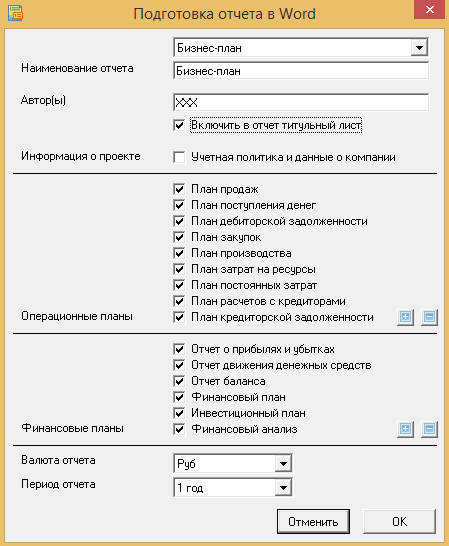Screen dimensions: 449x546
Task: Click the plus icon beside Финансовые планы
Action: tap(405, 429)
